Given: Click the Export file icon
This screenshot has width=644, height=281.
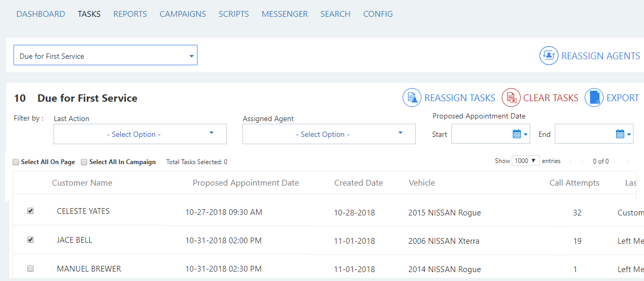Looking at the screenshot, I should (x=594, y=98).
